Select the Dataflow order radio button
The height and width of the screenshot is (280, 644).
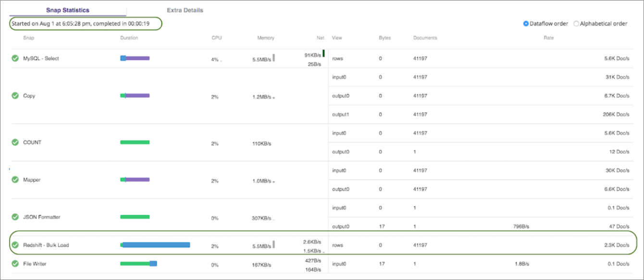coord(526,23)
